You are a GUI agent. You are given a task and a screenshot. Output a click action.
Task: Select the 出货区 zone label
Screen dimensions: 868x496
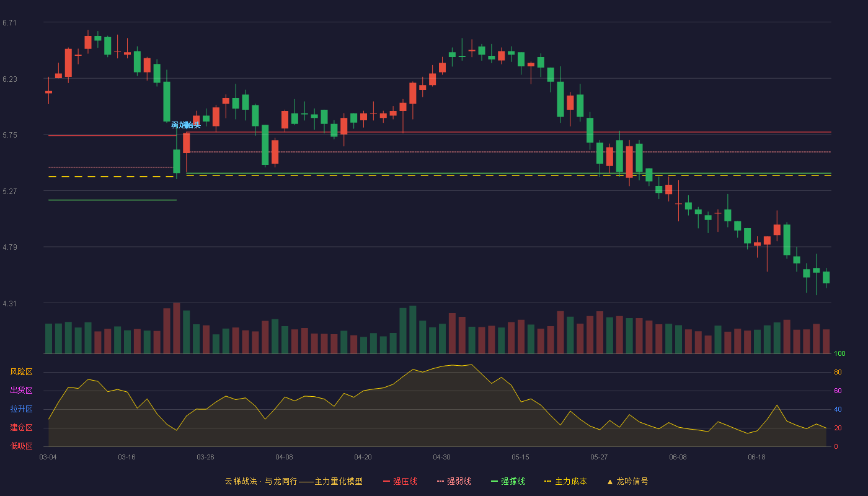[21, 391]
